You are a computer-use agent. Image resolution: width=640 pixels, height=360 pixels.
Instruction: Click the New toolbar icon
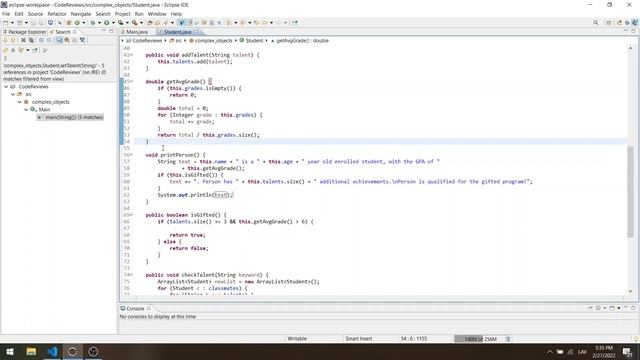coord(6,23)
